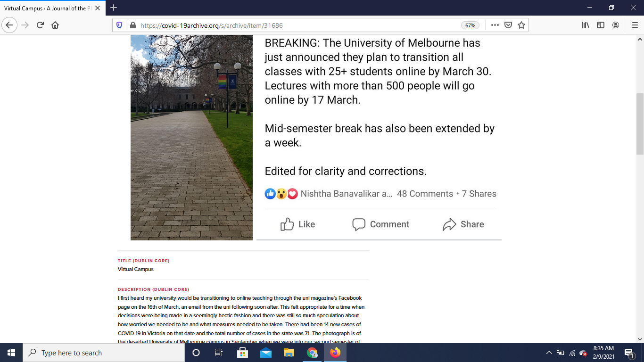The height and width of the screenshot is (362, 644).
Task: Bookmark this page with star icon
Action: (x=521, y=25)
